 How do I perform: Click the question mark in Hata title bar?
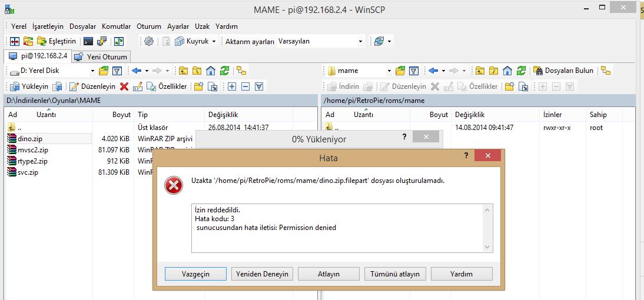coord(466,155)
